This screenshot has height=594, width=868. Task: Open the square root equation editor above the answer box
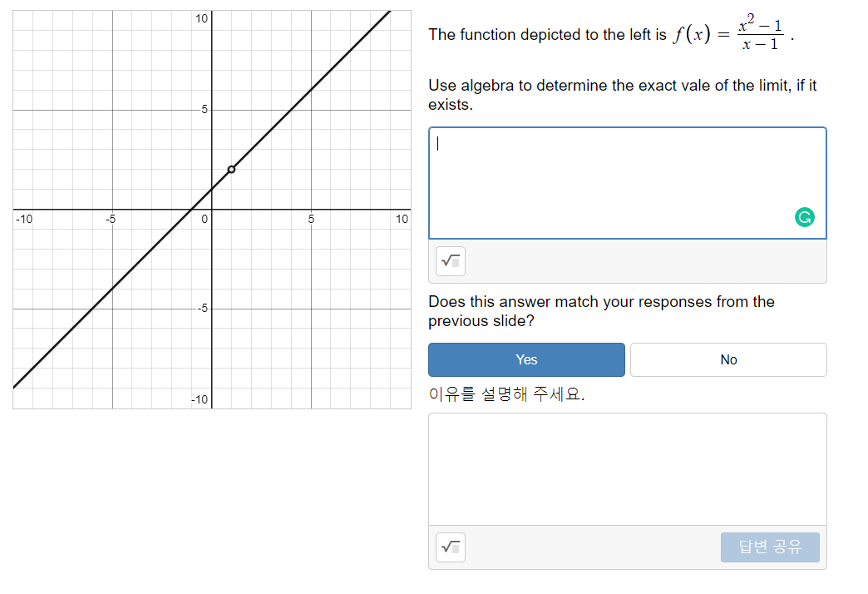pos(450,261)
